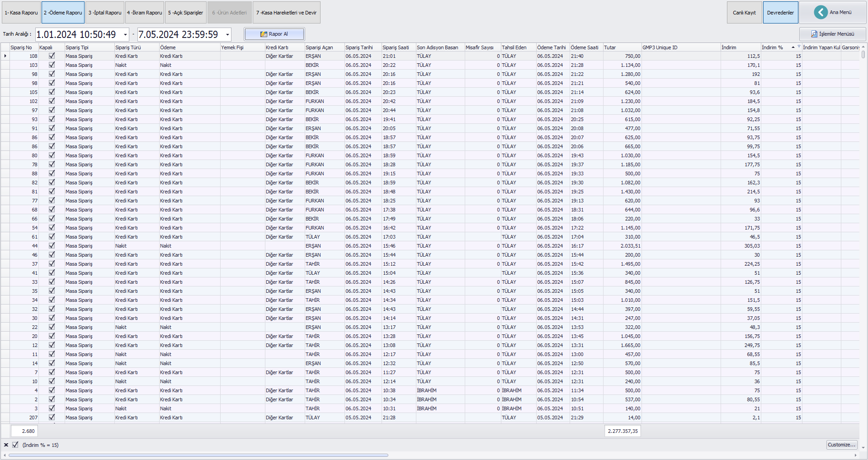Remove the filter with the x icon

click(x=6, y=445)
